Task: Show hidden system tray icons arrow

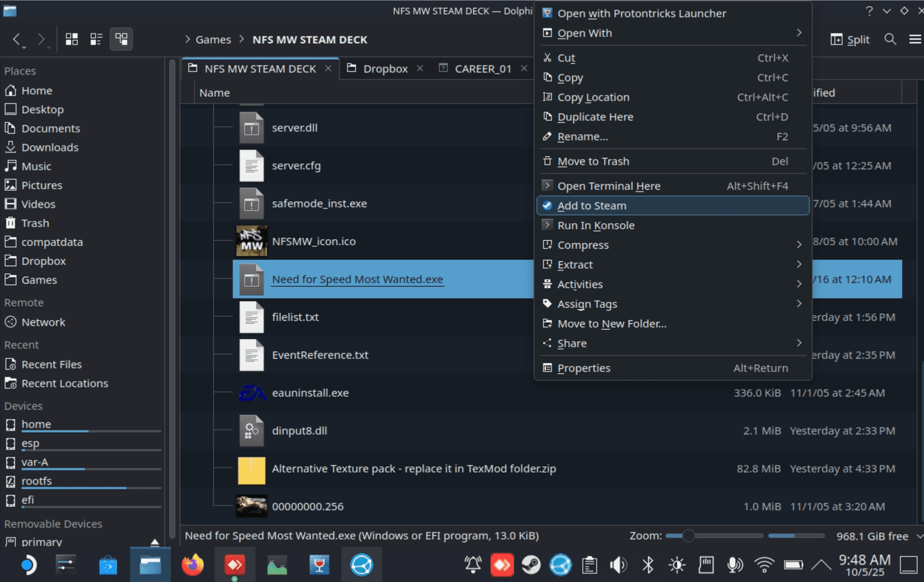Action: tap(821, 565)
